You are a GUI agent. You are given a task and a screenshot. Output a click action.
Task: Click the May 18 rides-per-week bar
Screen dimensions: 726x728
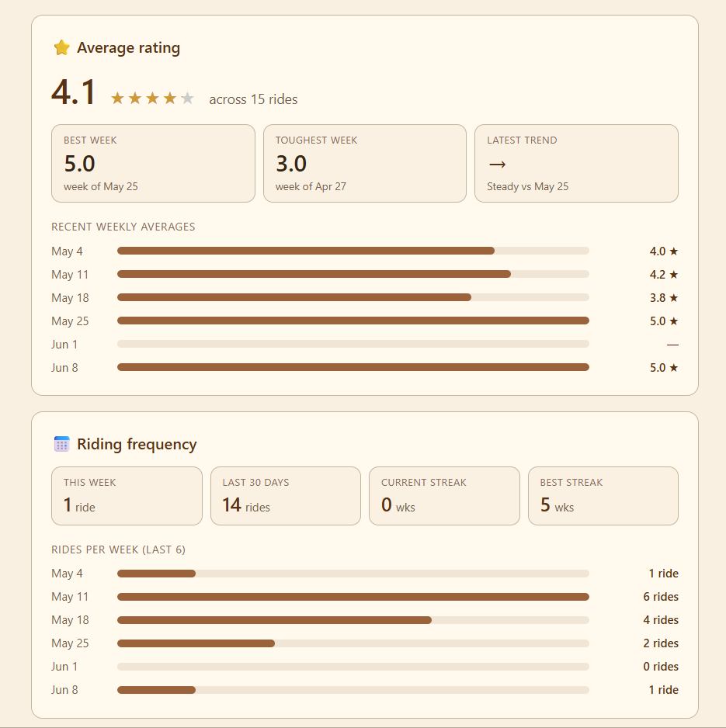point(353,620)
